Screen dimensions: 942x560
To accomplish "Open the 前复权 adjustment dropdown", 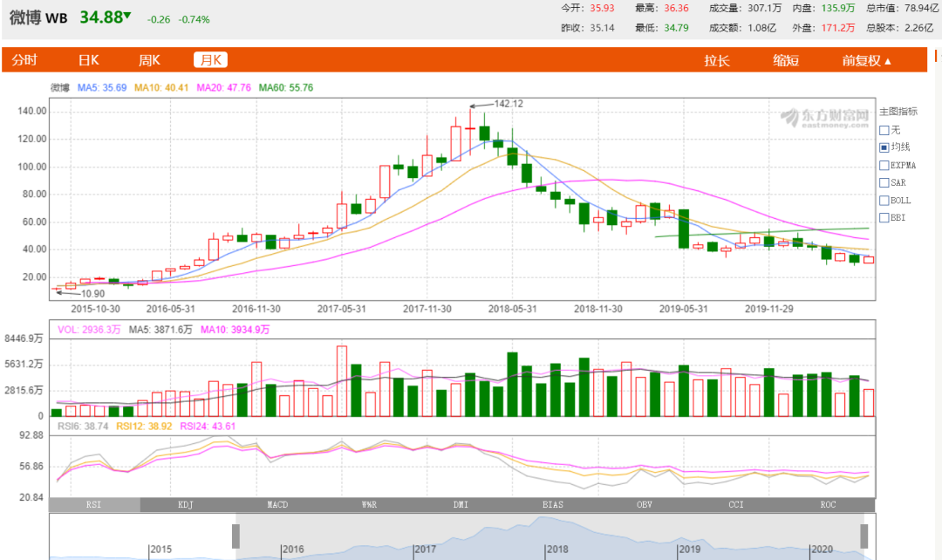I will point(866,61).
